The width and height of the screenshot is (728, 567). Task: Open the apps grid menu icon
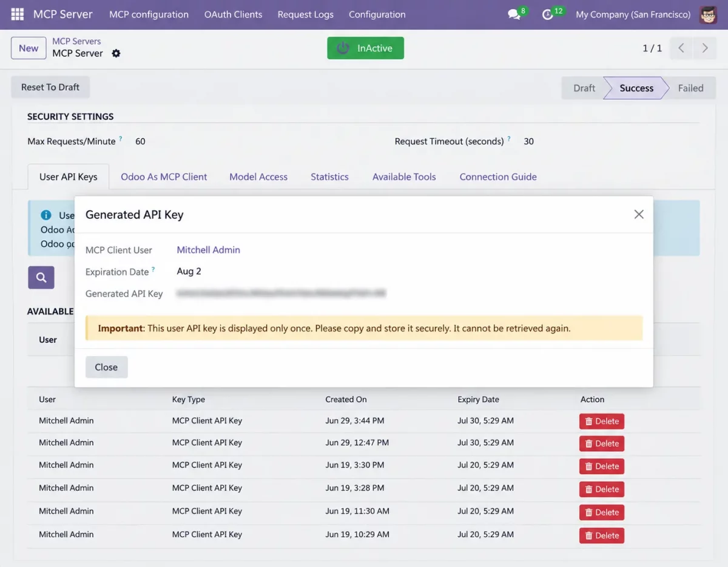click(17, 15)
